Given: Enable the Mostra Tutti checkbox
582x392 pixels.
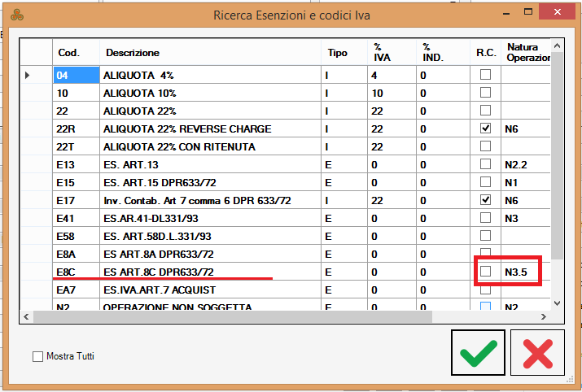Looking at the screenshot, I should (x=37, y=356).
